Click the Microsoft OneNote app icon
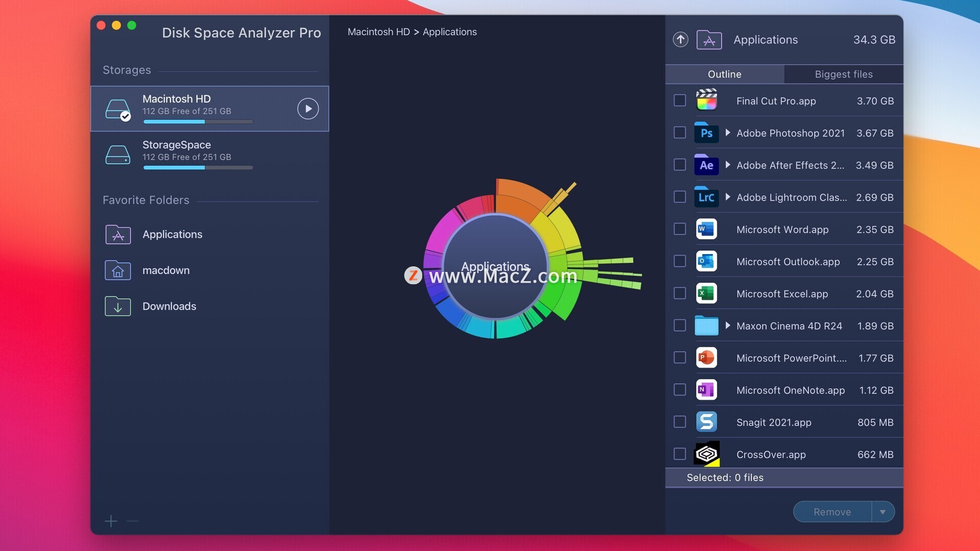 [x=707, y=390]
